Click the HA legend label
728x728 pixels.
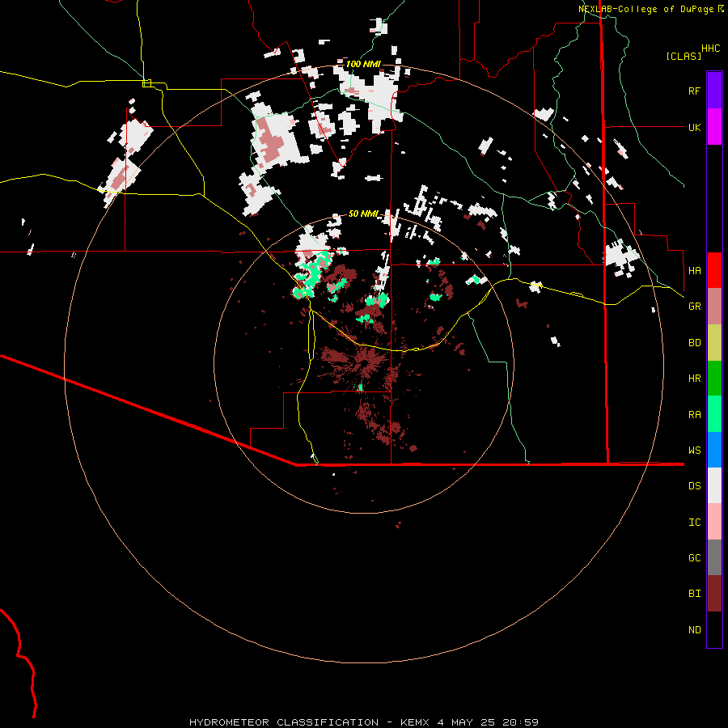click(694, 271)
